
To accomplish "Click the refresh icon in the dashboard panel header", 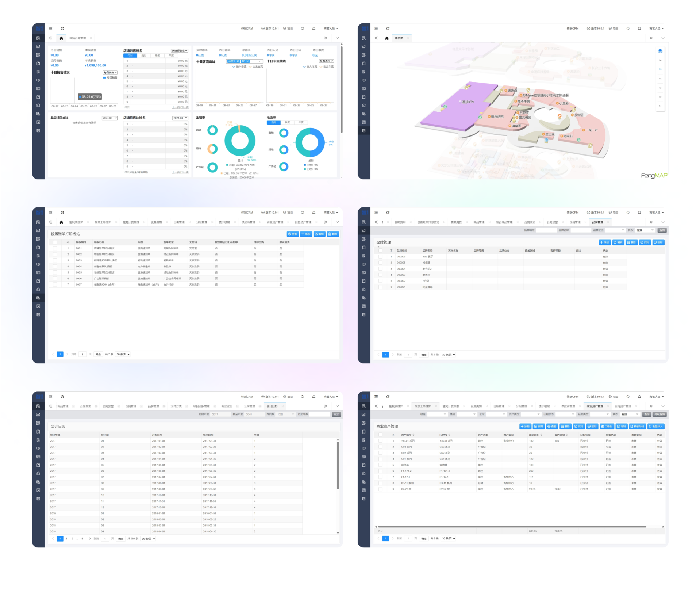I will click(62, 28).
